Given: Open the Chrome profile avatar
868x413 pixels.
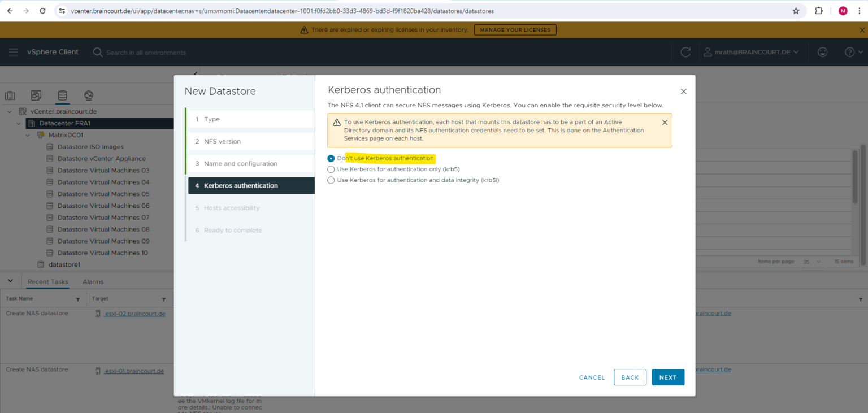Looking at the screenshot, I should [843, 11].
